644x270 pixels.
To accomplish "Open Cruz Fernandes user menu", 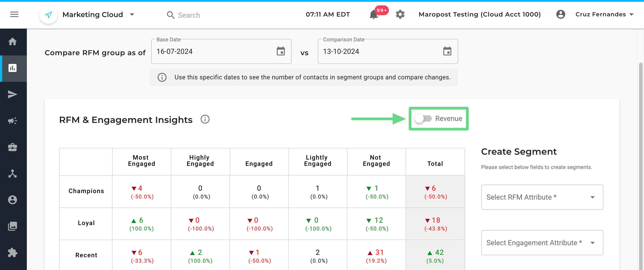I will click(x=601, y=15).
